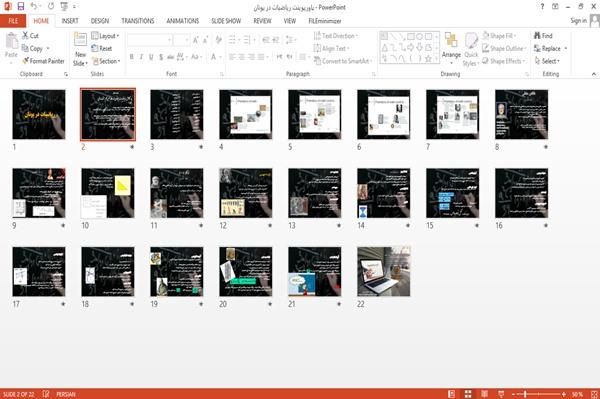The width and height of the screenshot is (600, 399).
Task: Switch to the TRANSITIONS tab
Action: 138,21
